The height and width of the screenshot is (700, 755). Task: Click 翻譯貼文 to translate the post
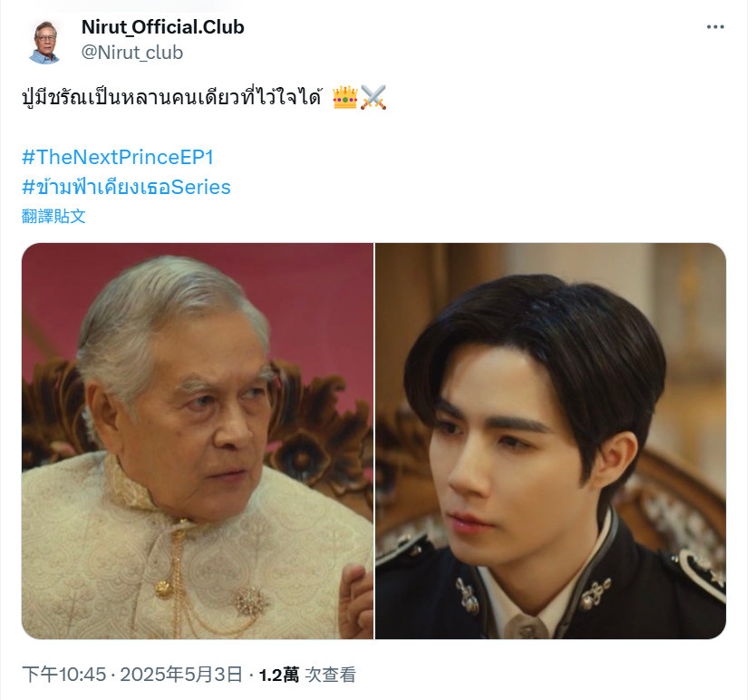pos(53,216)
